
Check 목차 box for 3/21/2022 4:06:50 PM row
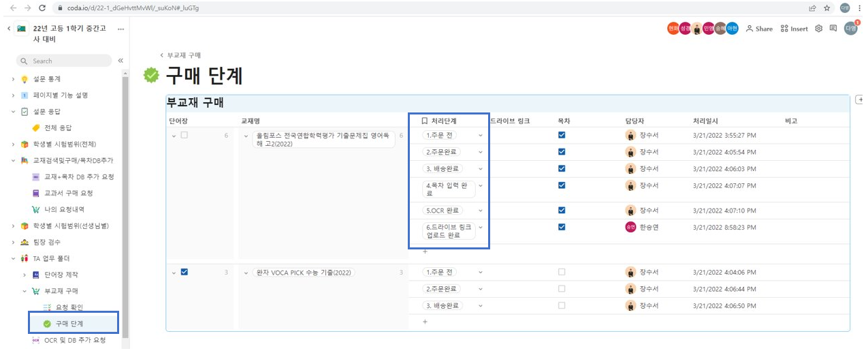click(x=562, y=305)
